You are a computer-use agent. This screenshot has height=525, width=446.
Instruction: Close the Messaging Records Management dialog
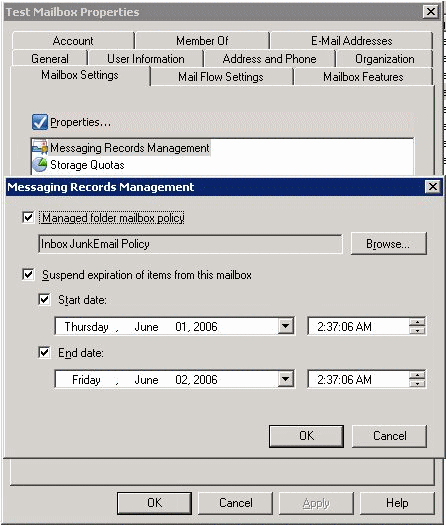coord(433,186)
